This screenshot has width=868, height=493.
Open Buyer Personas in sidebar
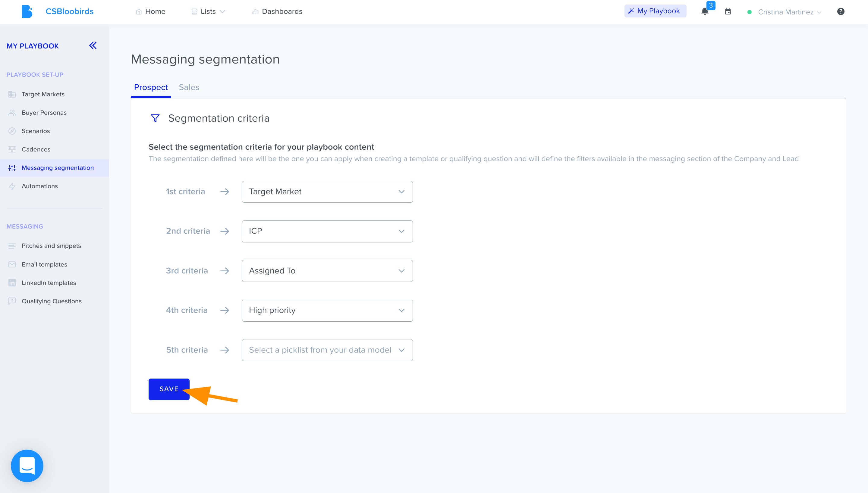click(44, 112)
